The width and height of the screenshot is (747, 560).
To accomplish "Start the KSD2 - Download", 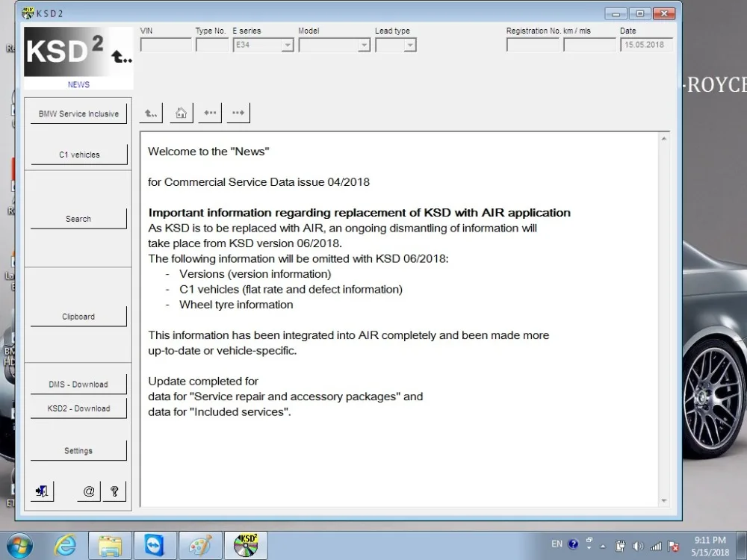I will coord(78,408).
